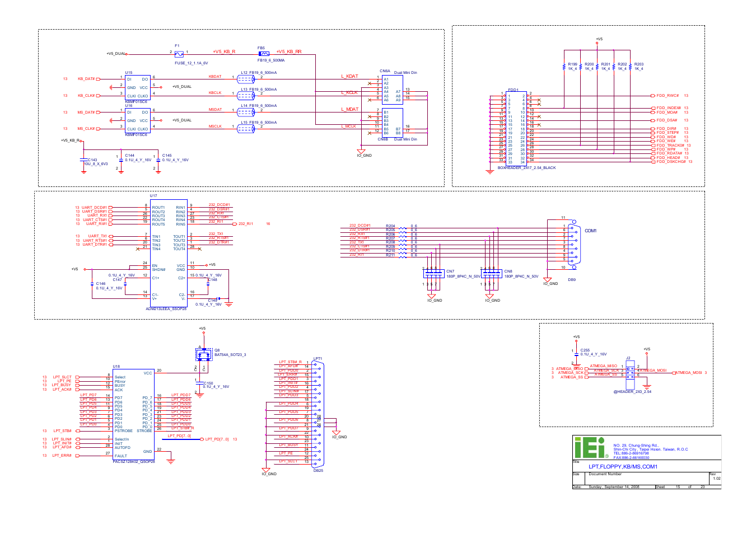The width and height of the screenshot is (756, 534).
Task: Click the CN6A Dual Mini Din connector
Action: pos(393,90)
